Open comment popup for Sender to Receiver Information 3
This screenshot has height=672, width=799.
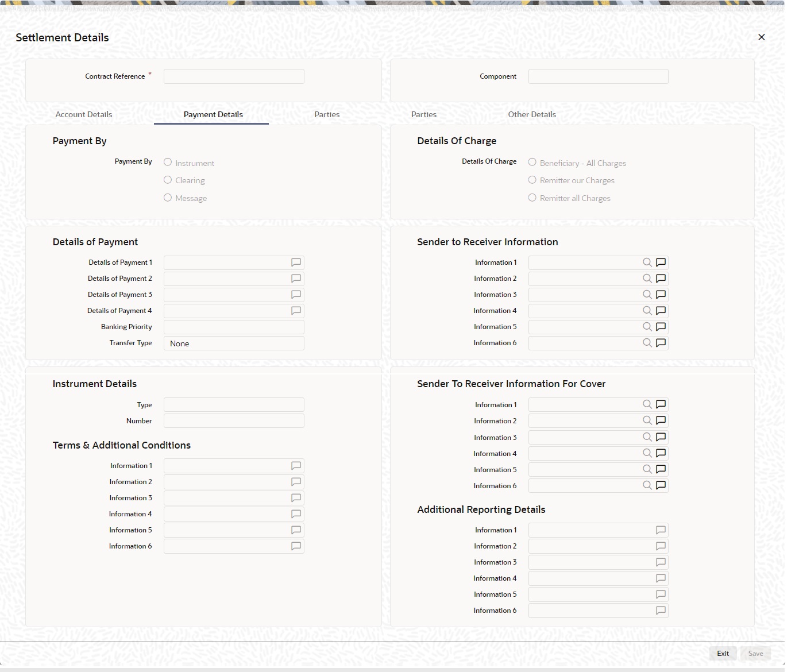point(661,295)
